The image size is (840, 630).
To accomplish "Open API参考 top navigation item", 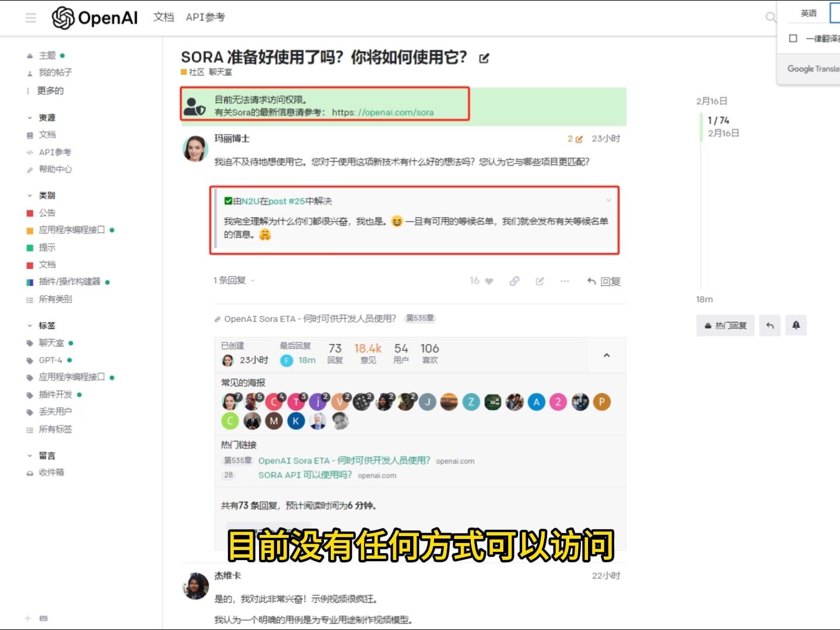I will click(205, 17).
